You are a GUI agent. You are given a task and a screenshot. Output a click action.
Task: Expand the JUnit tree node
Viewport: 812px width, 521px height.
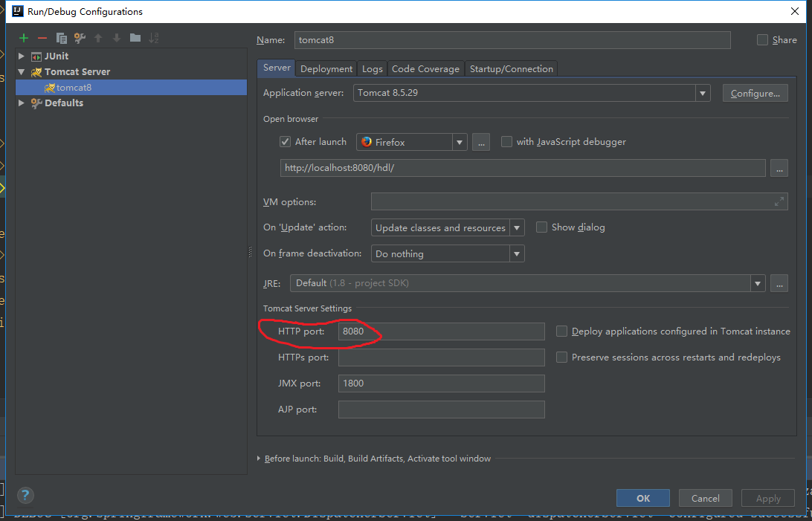22,56
